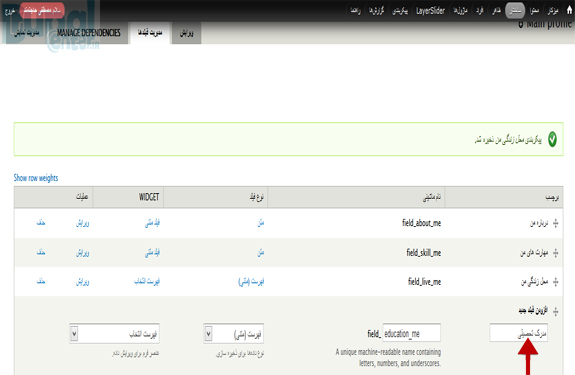Click the machine name text field_live_me
This screenshot has height=375, width=575.
[x=424, y=282]
